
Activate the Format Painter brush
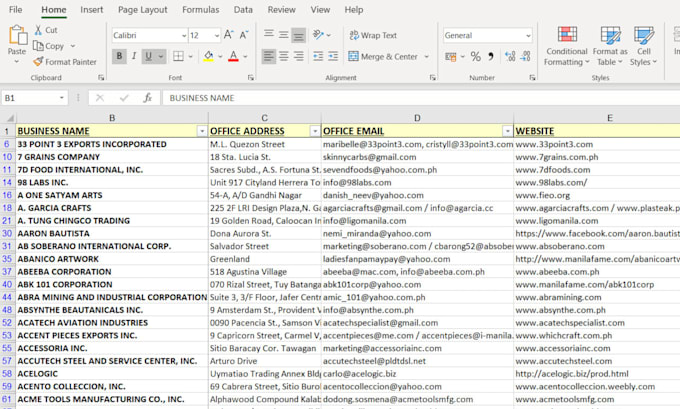38,62
